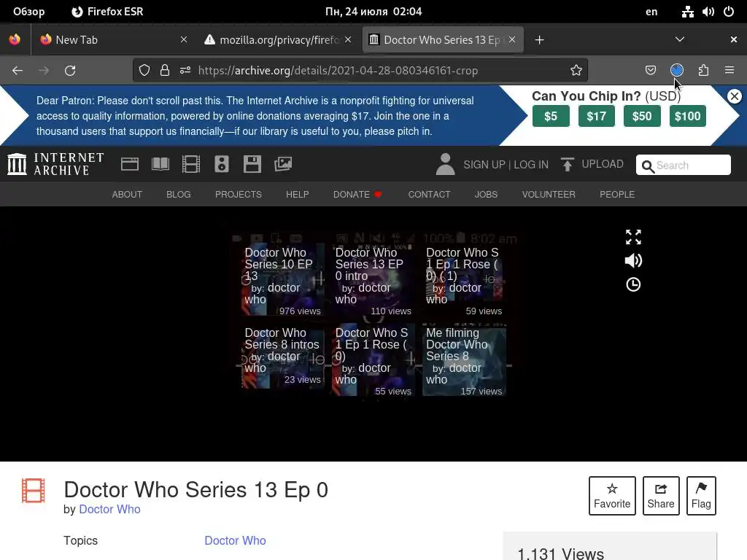Open JOBS menu item
747x560 pixels.
coord(486,194)
